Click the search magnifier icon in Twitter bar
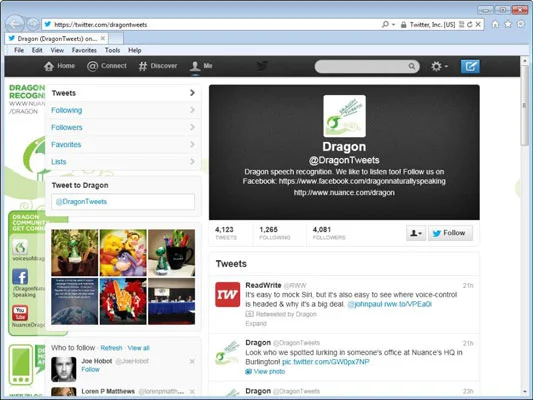Viewport: 533px width, 400px height. (x=412, y=66)
